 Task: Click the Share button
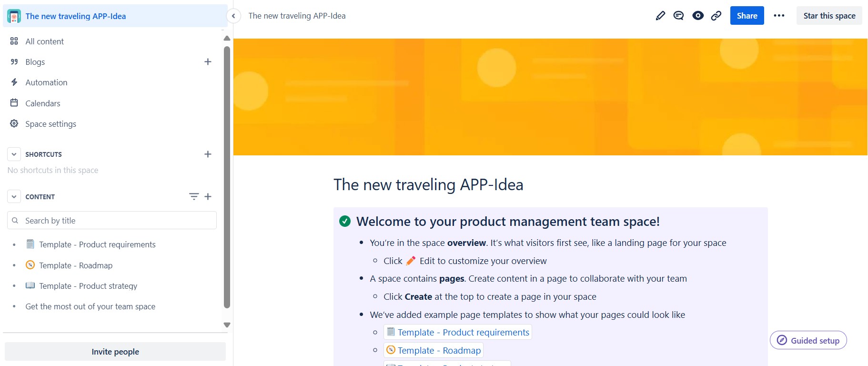click(747, 16)
